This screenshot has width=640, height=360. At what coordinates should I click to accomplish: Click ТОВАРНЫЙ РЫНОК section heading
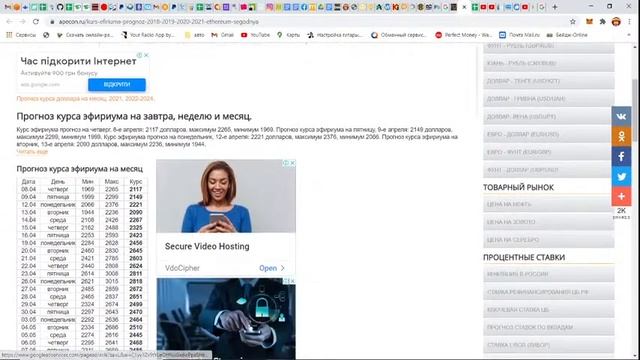coord(518,187)
